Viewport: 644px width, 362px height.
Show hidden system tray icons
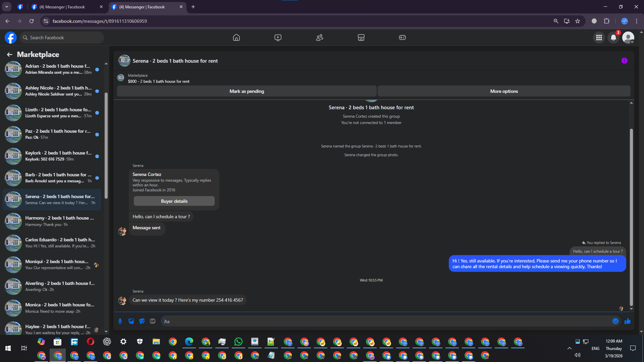pos(569,348)
